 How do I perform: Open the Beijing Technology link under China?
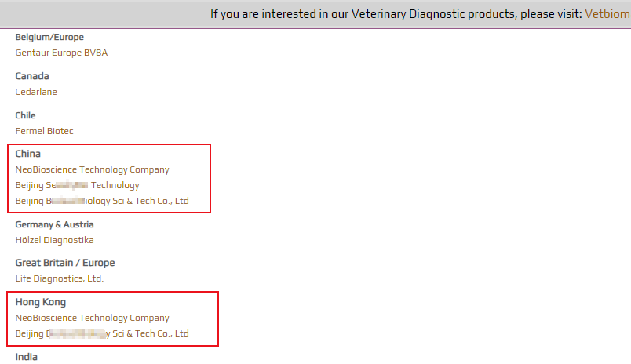tap(77, 185)
